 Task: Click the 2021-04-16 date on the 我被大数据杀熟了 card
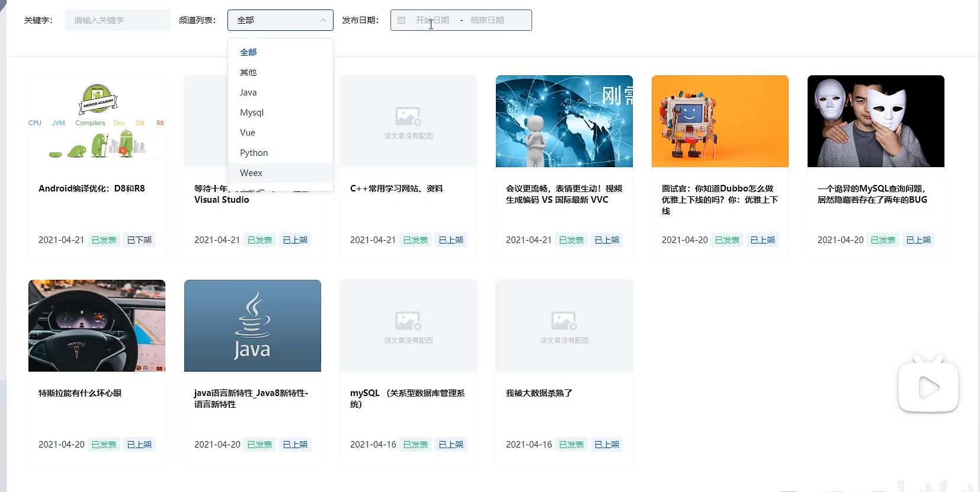(x=529, y=445)
